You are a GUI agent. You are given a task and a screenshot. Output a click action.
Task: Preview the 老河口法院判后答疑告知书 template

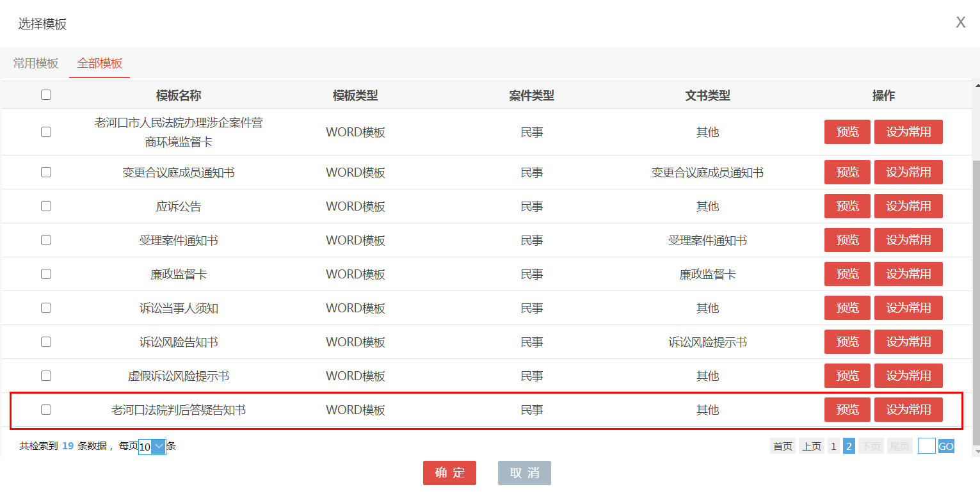[x=847, y=410]
